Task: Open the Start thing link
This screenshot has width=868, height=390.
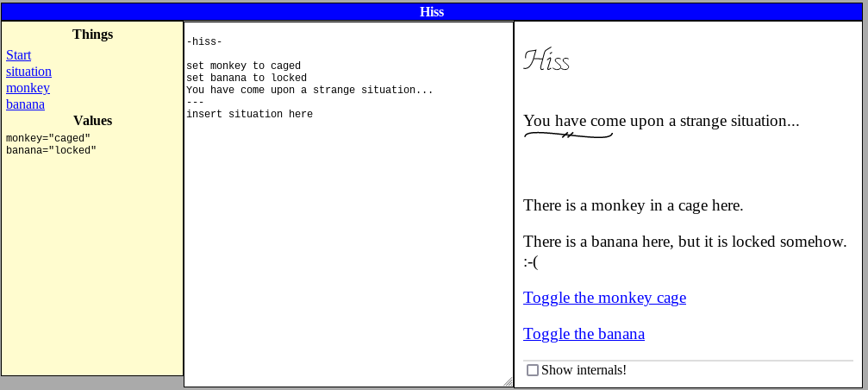Action: (x=18, y=55)
